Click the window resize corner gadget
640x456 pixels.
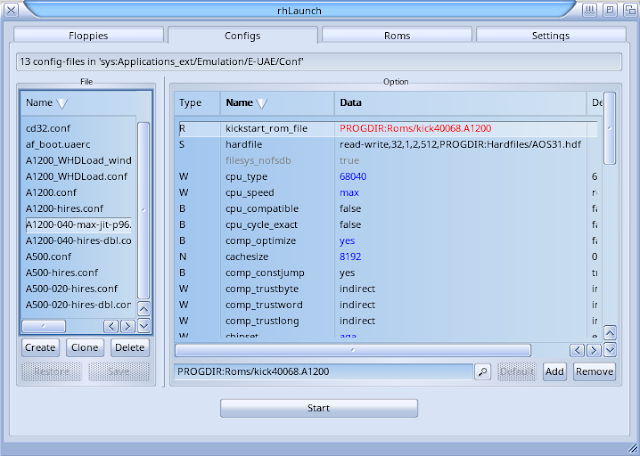(633, 449)
